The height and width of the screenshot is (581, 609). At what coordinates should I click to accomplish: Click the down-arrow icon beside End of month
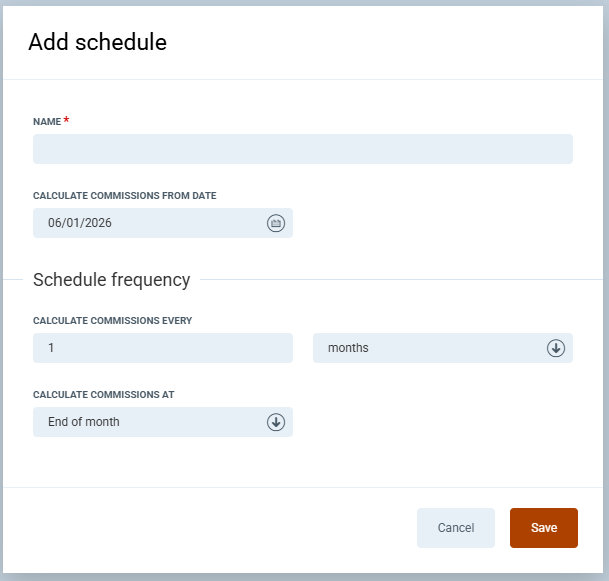[x=276, y=422]
